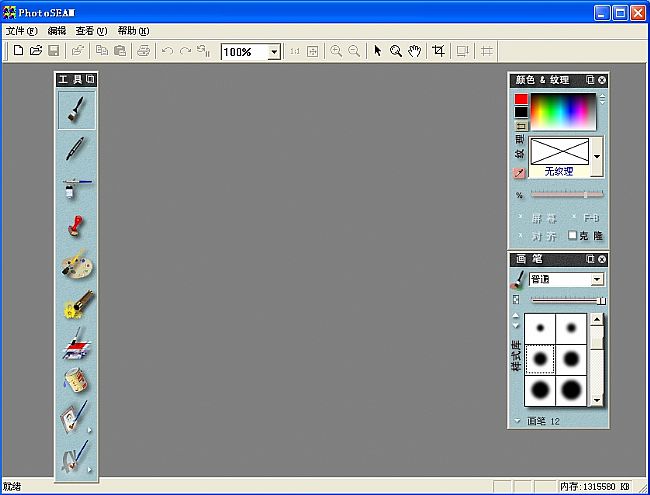Select the smallest brush preset thumbnail

pos(540,328)
